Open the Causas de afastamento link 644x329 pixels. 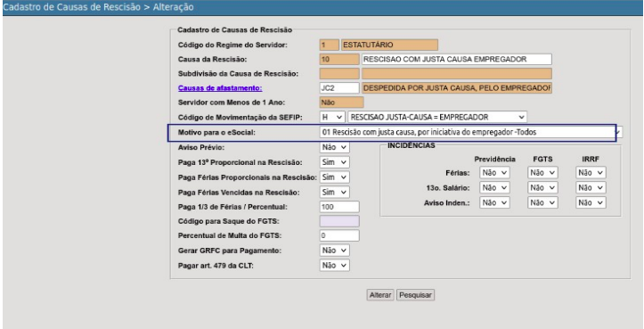220,88
